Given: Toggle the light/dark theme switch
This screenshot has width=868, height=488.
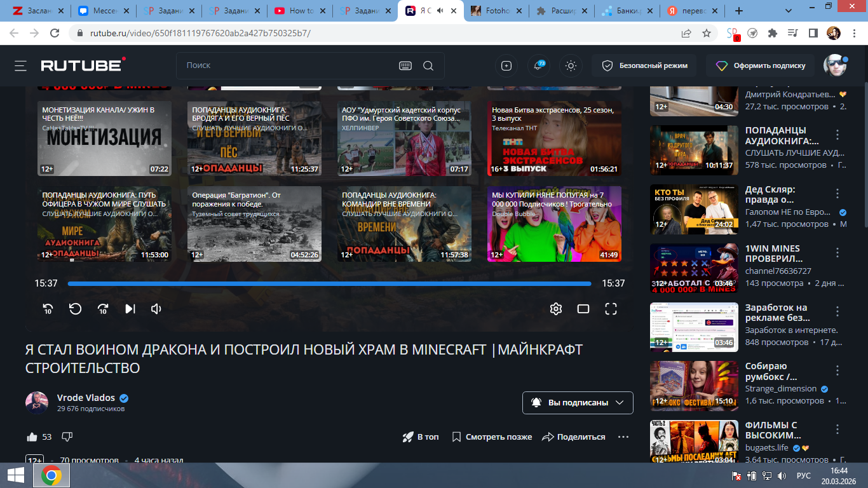Looking at the screenshot, I should pos(571,65).
